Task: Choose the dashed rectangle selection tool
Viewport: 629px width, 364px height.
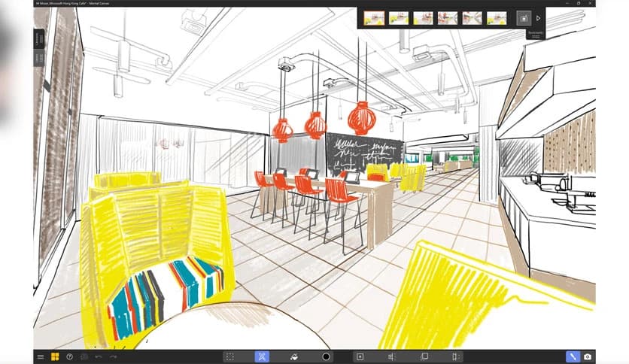Action: (x=230, y=356)
